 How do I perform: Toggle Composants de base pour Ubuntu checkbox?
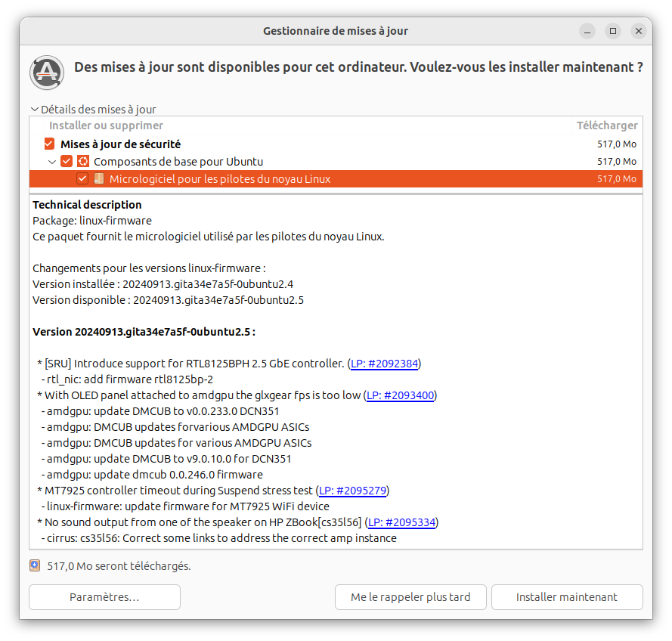click(66, 162)
